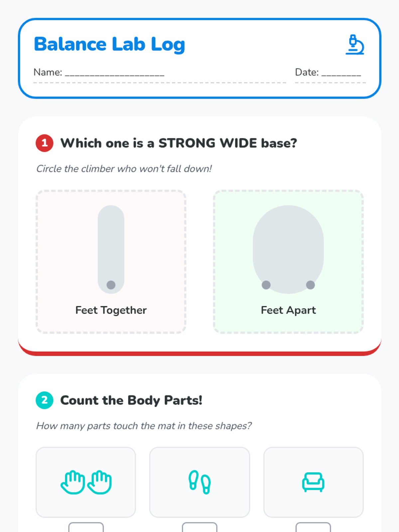This screenshot has width=399, height=532.
Task: Click the Balance Lab Log title
Action: 109,45
